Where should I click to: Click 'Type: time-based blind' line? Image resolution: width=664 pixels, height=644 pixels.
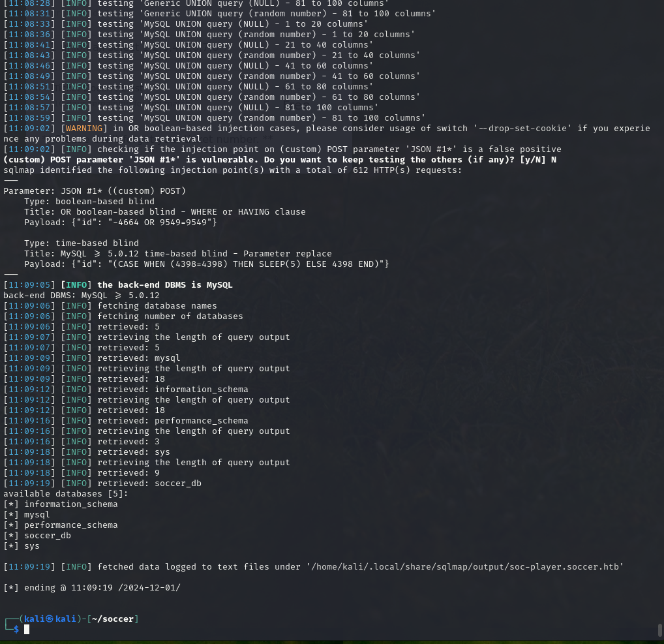[82, 243]
